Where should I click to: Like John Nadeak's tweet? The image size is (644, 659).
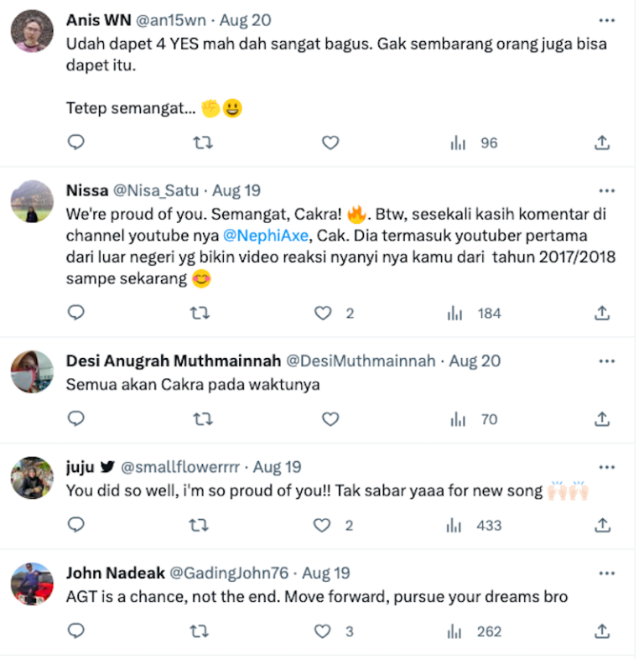click(x=323, y=630)
